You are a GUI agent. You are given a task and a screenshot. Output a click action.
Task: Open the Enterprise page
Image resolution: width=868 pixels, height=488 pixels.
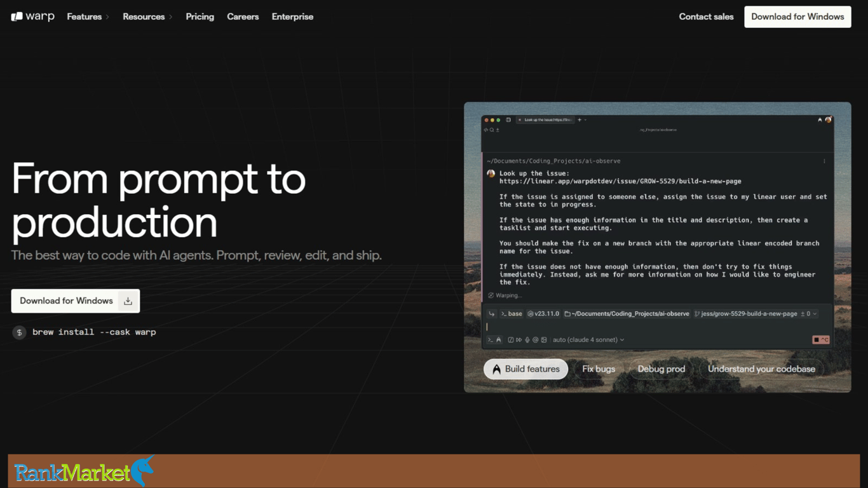pos(292,17)
